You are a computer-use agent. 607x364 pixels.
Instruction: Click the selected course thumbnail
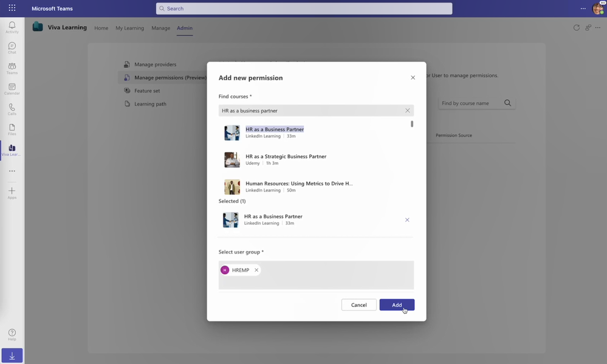coord(230,220)
